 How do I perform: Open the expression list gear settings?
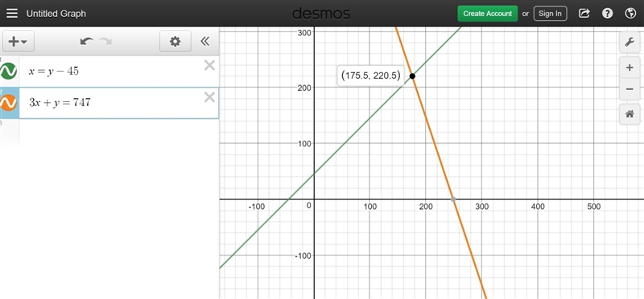[x=175, y=42]
